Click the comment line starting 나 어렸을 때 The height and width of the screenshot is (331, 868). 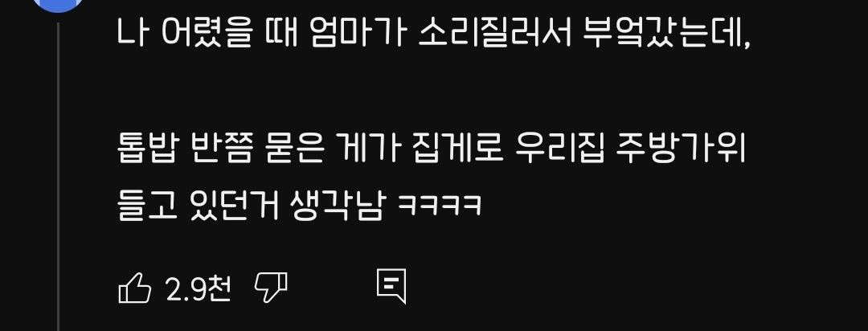(x=433, y=34)
